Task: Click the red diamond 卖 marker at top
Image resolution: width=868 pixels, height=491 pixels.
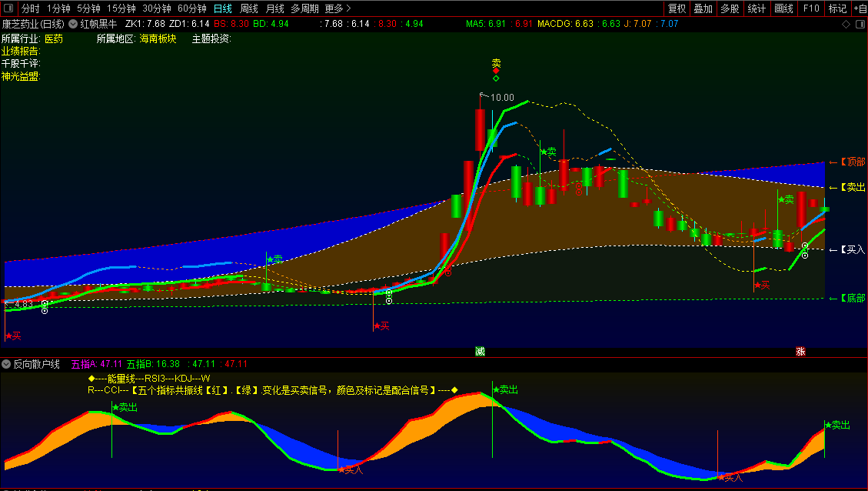Action: (496, 71)
